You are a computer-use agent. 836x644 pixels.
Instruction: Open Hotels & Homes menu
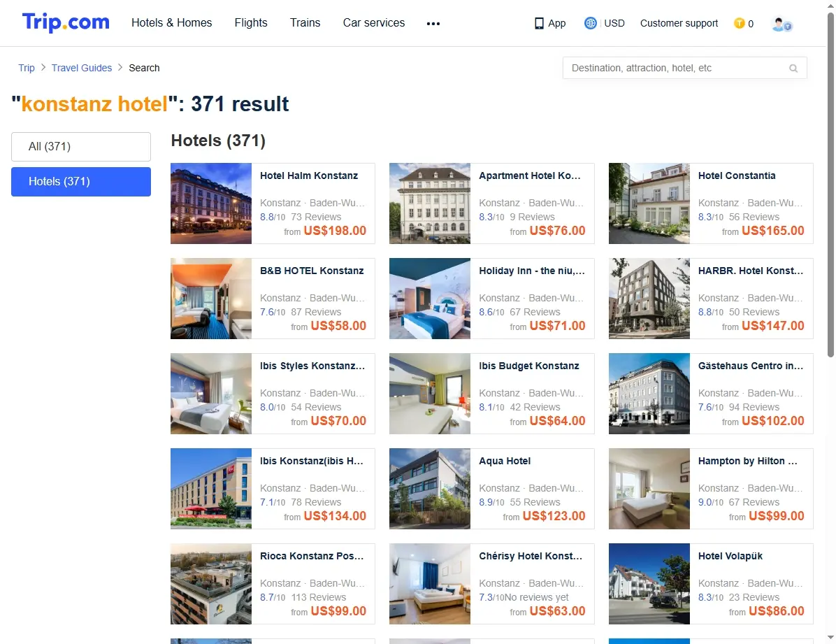point(172,23)
